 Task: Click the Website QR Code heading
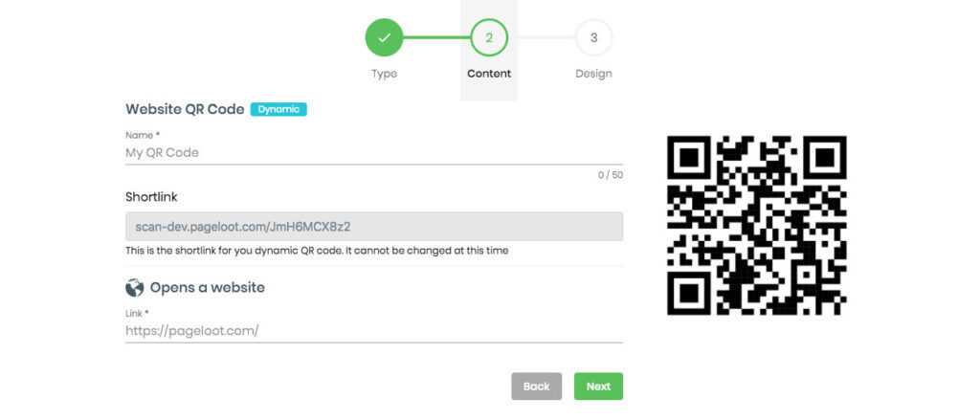185,109
